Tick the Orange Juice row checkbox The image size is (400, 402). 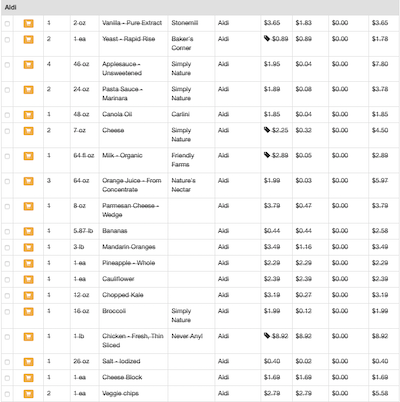(7, 181)
